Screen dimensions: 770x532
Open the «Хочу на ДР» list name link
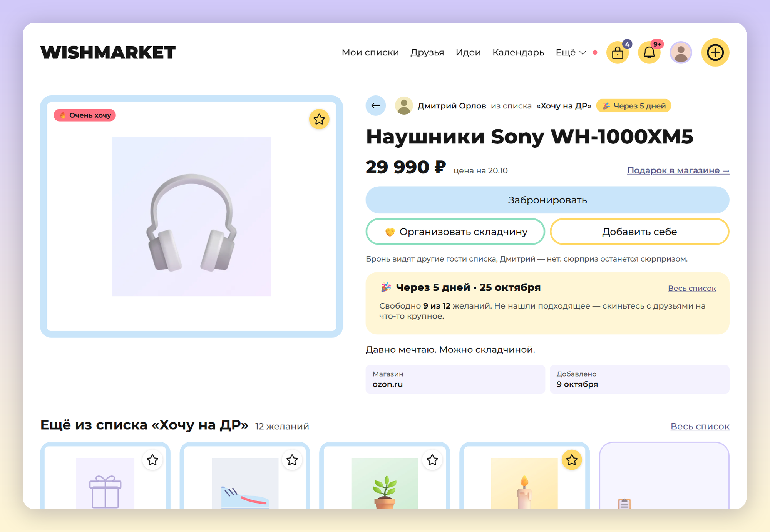tap(564, 106)
